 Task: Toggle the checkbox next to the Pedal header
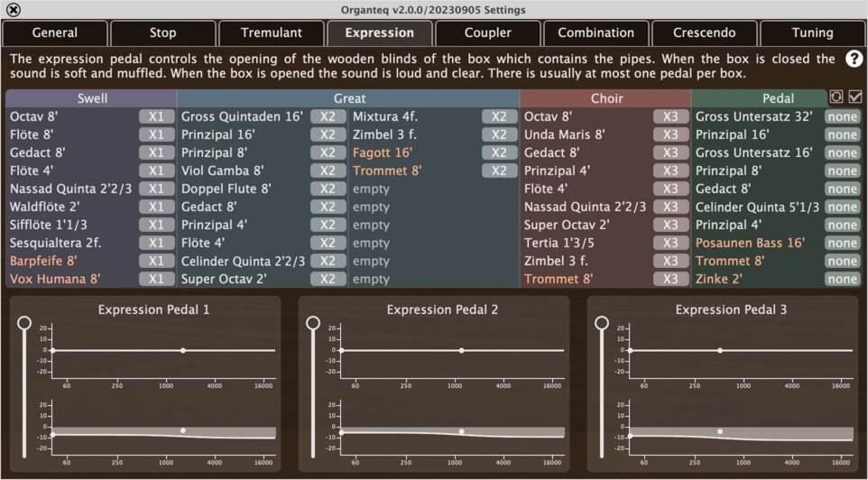pyautogui.click(x=855, y=97)
